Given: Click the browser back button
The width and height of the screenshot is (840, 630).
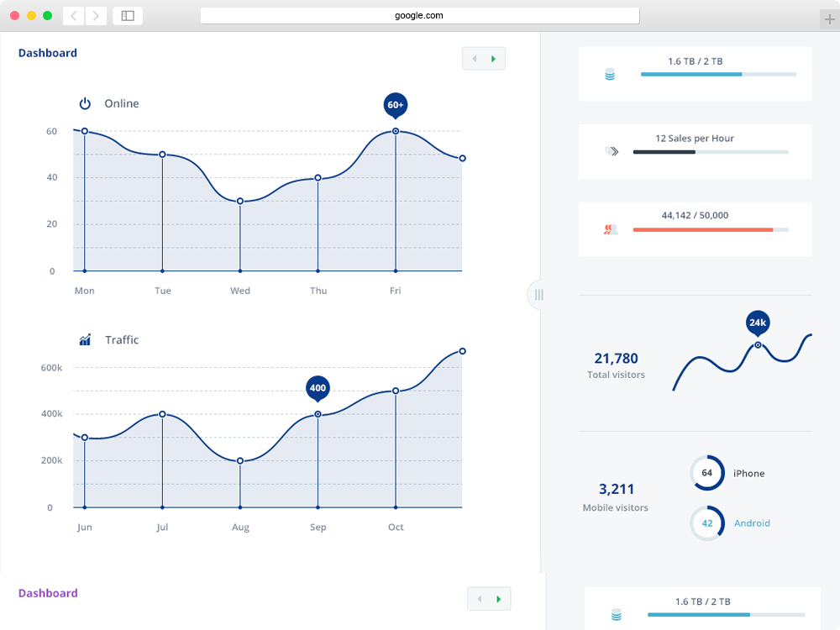Looking at the screenshot, I should (74, 15).
